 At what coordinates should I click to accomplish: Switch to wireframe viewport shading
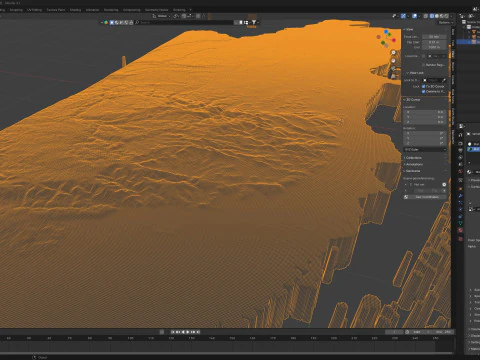tap(432, 16)
